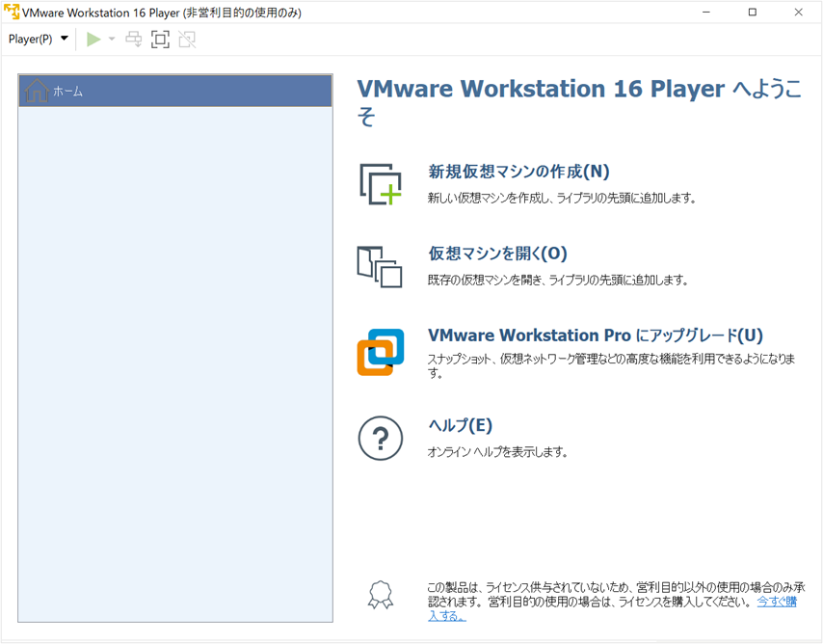Click the license ribbon badge icon
Image resolution: width=823 pixels, height=644 pixels.
[x=381, y=595]
